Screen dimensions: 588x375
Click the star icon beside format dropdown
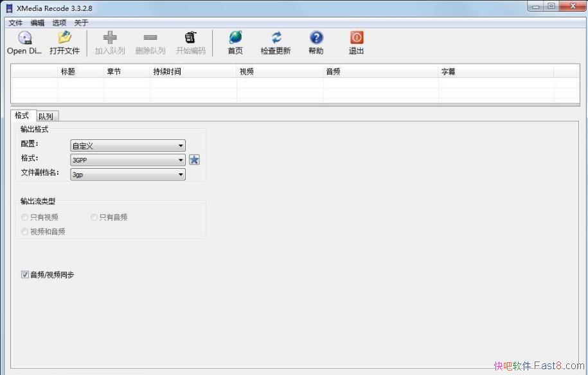click(194, 159)
